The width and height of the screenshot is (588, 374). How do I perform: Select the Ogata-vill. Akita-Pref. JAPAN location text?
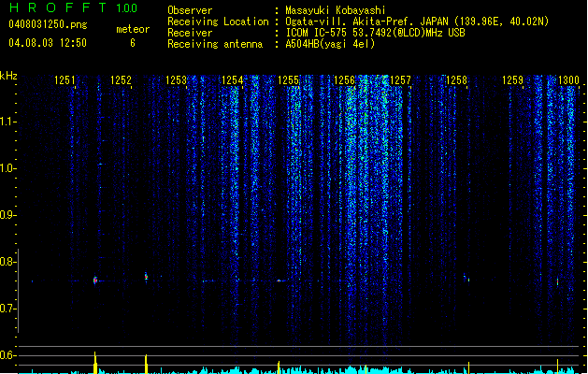(417, 22)
